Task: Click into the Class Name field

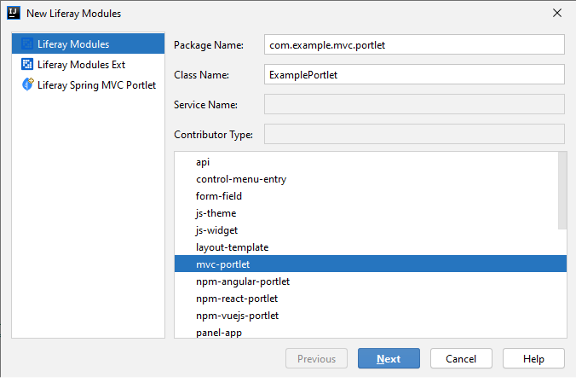Action: pyautogui.click(x=414, y=75)
